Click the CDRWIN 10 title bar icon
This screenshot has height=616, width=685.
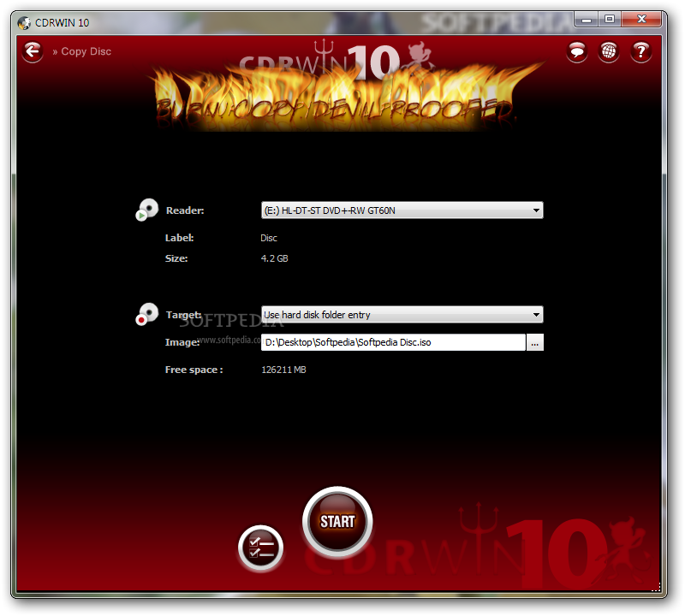24,23
